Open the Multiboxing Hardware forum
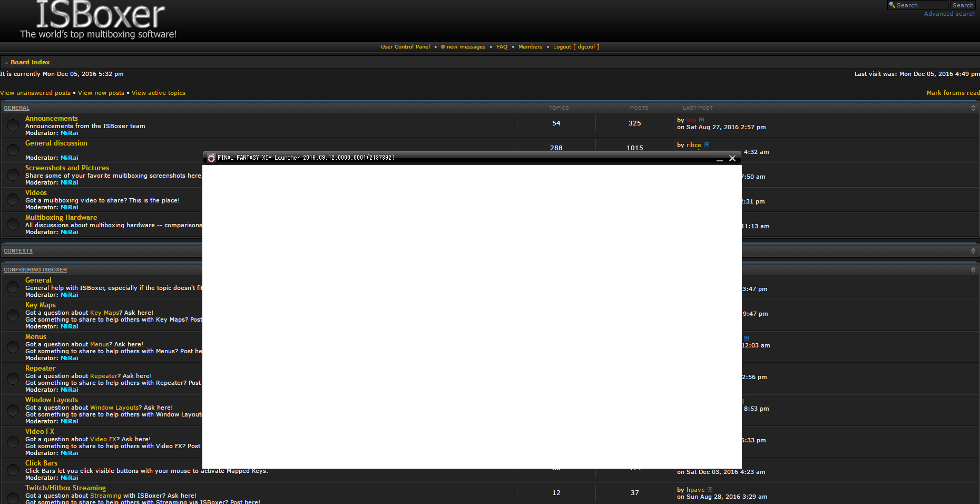This screenshot has width=980, height=504. tap(61, 218)
